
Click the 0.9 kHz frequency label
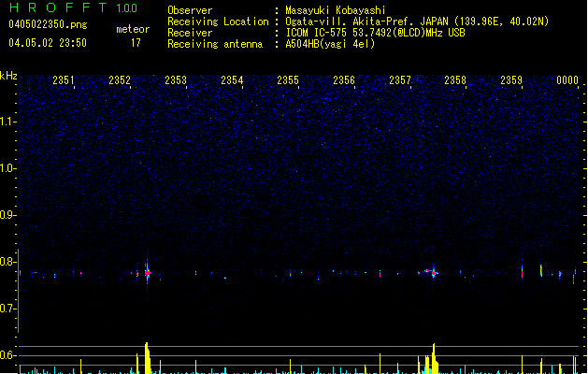click(x=7, y=215)
